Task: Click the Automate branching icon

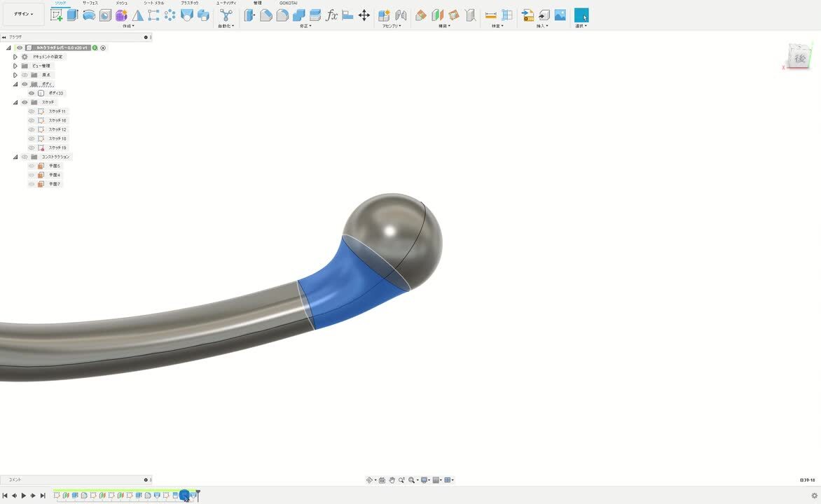Action: point(226,15)
